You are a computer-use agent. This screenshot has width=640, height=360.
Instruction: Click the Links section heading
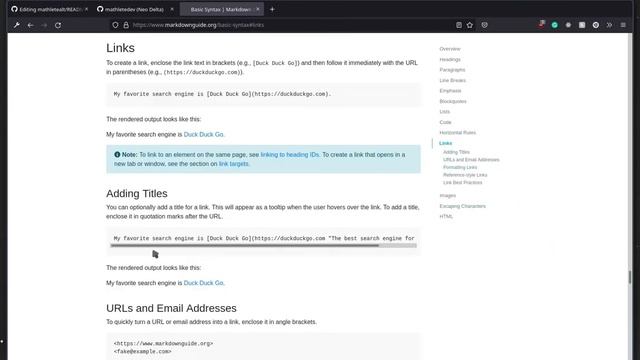[x=120, y=48]
